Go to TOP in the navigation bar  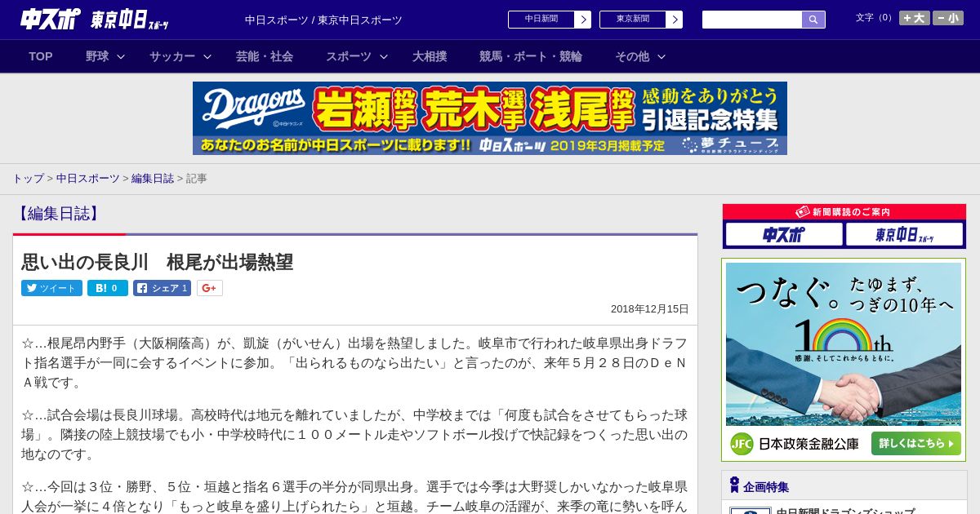(x=41, y=56)
